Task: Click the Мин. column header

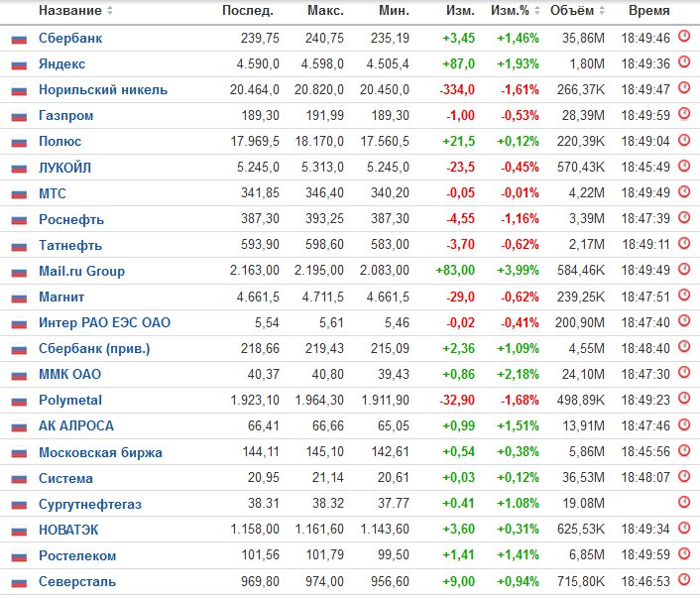Action: coord(394,10)
